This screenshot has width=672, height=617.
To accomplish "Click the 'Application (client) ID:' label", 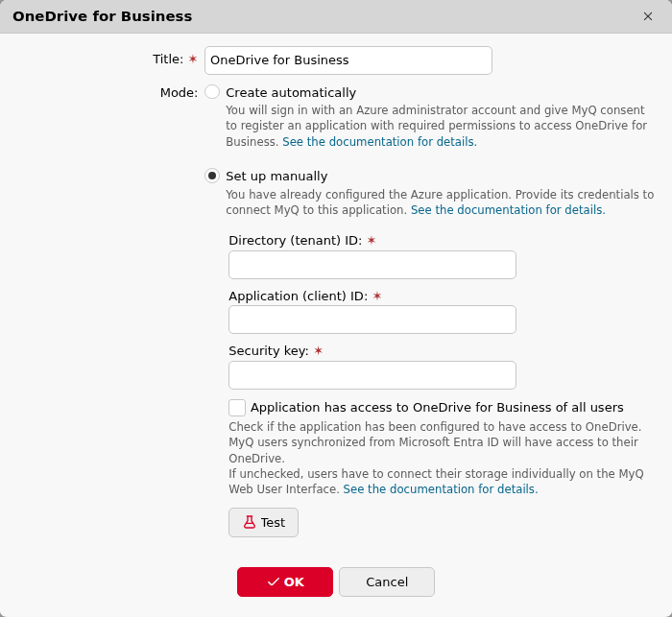I will point(298,297).
